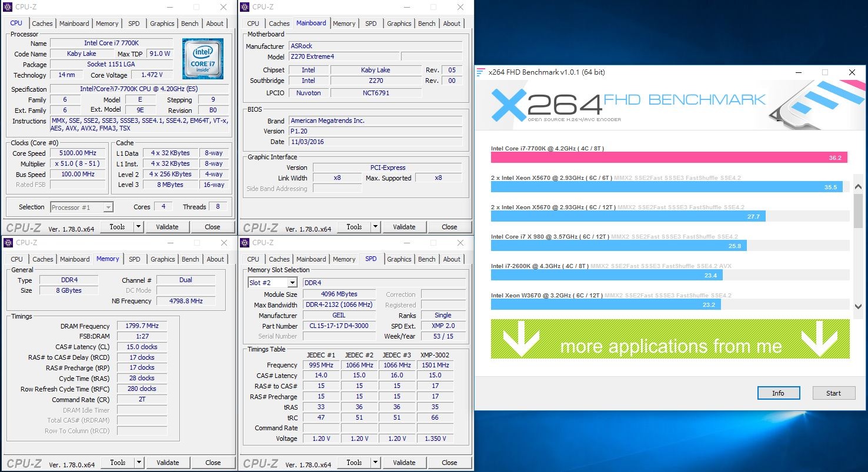Switch to Bench tab in the Memory window
Screen dimensions: 868x472
pos(190,259)
